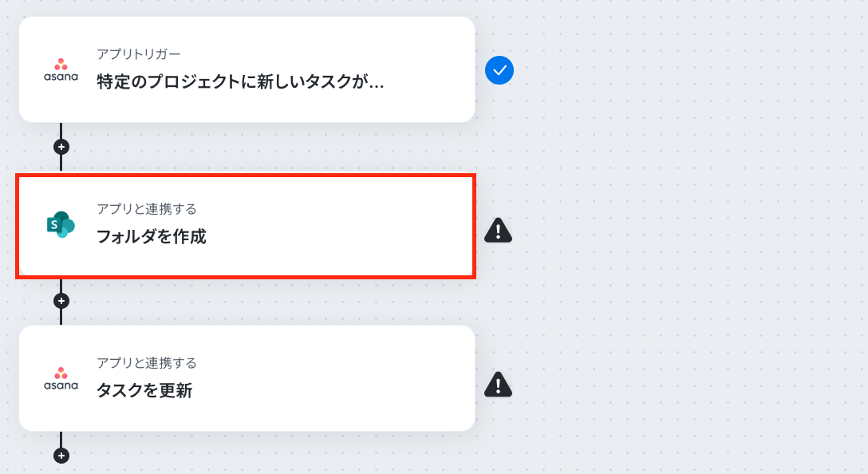Click the warning triangle beside タスクを更新
The width and height of the screenshot is (868, 474).
pyautogui.click(x=498, y=385)
